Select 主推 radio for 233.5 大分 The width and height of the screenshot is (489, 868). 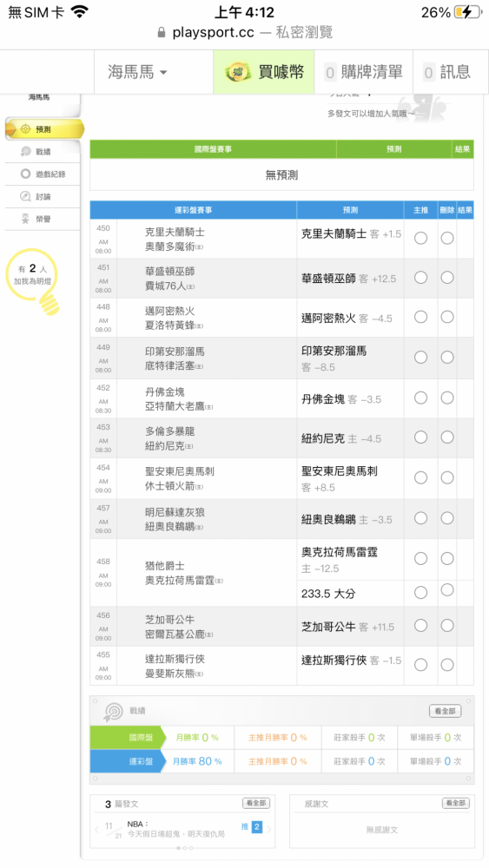[421, 593]
